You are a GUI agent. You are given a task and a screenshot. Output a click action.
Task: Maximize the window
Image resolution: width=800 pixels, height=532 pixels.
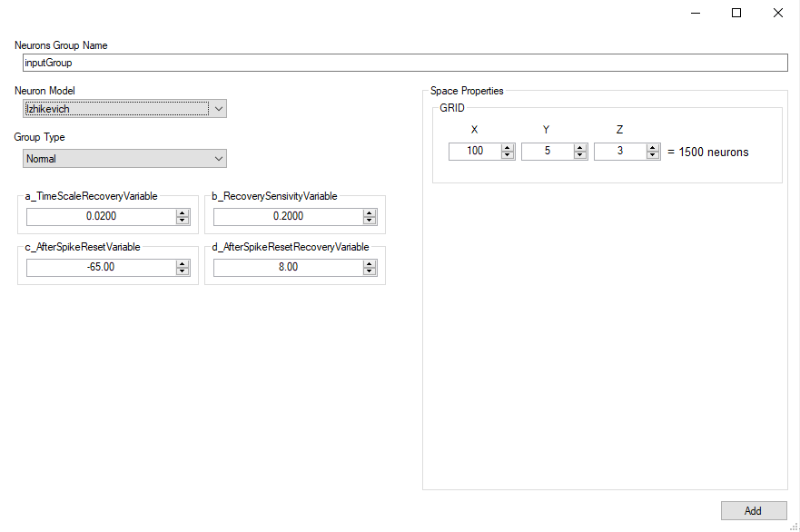point(736,13)
